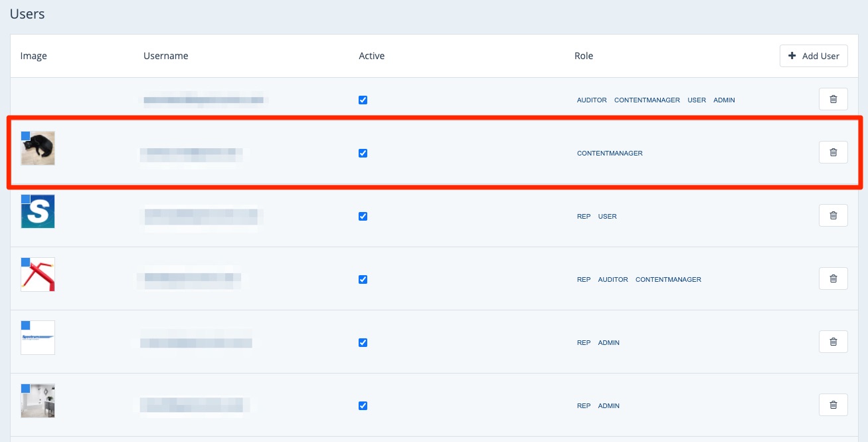Viewport: 868px width, 442px height.
Task: Toggle Active checkbox for S logo user
Action: click(x=363, y=217)
